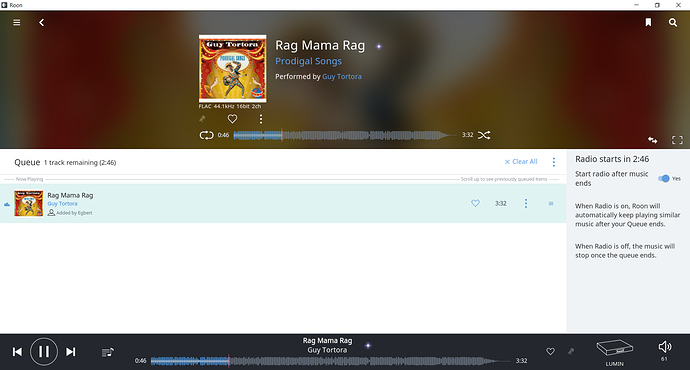Favorite the track with the footer heart icon
Screen dimensions: 690x370
pyautogui.click(x=551, y=352)
